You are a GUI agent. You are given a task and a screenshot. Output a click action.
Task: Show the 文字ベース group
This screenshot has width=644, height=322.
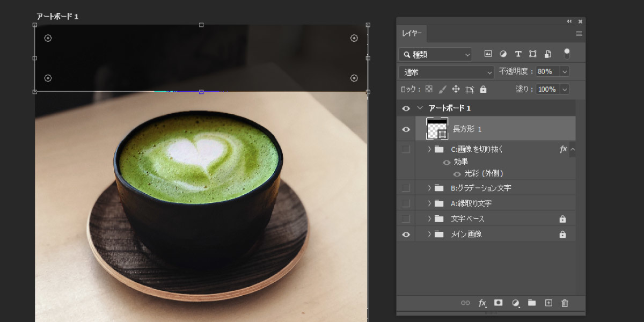[406, 219]
